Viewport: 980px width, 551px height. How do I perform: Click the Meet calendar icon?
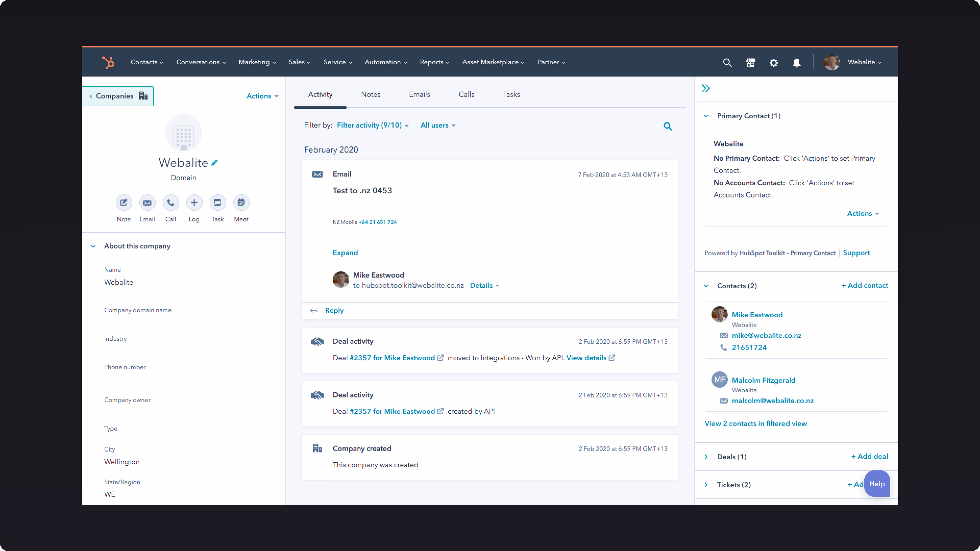pyautogui.click(x=241, y=203)
